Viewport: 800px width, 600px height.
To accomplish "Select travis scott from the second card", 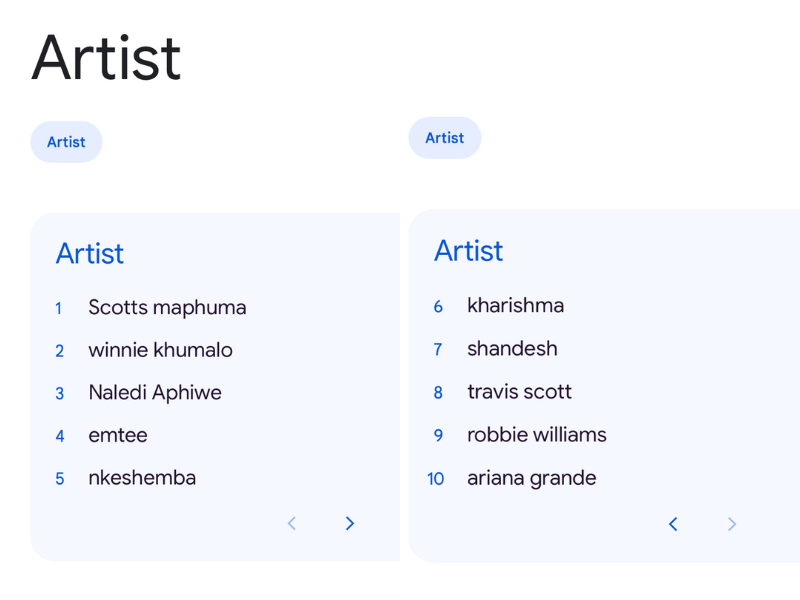I will click(519, 391).
